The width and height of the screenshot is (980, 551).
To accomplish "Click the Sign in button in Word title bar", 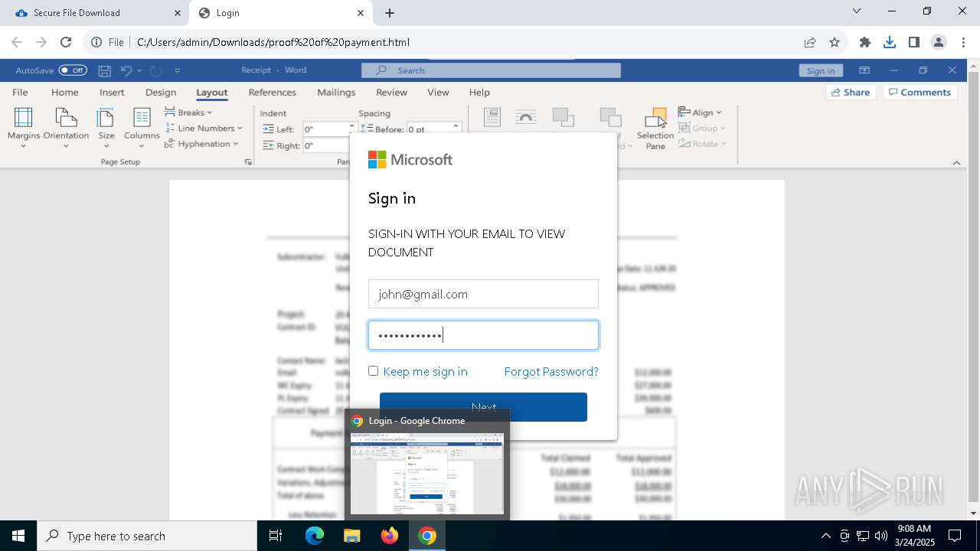I will (821, 70).
